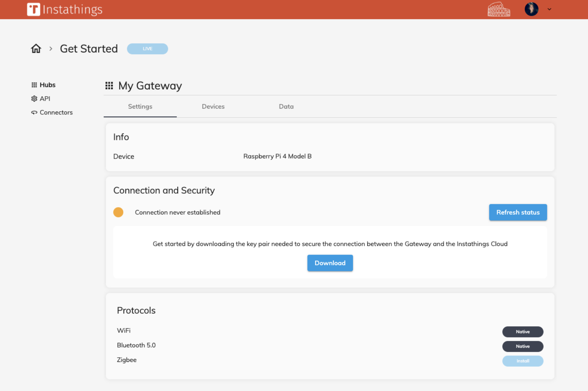The width and height of the screenshot is (588, 391).
Task: Go home via the house icon
Action: pos(36,48)
